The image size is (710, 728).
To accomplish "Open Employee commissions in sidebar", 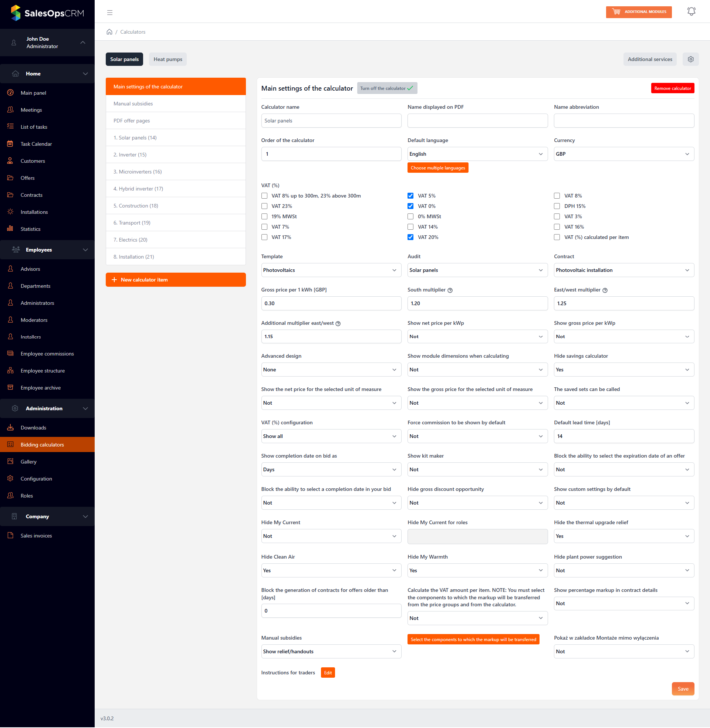I will (47, 354).
